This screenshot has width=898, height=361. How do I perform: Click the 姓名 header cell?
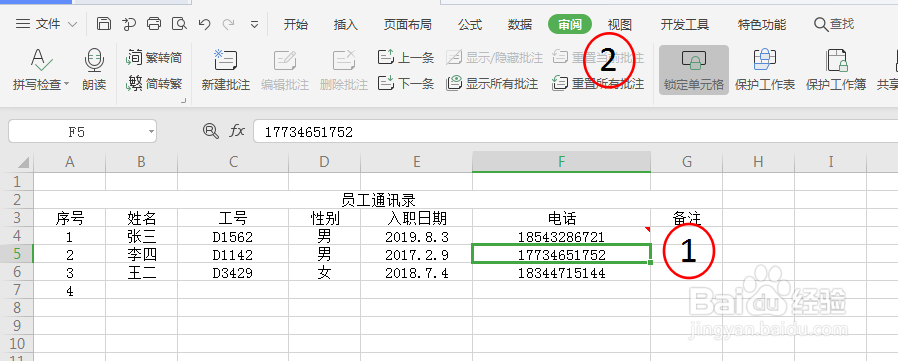(x=141, y=218)
